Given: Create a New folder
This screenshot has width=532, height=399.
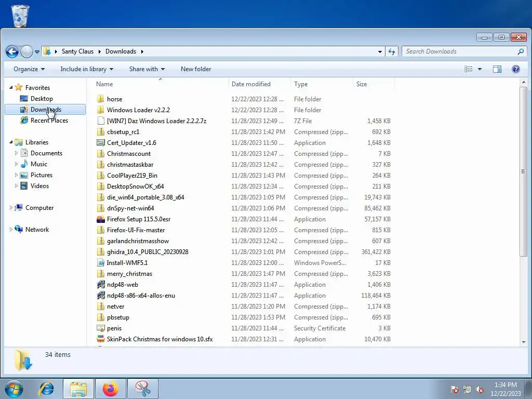Looking at the screenshot, I should click(x=196, y=69).
